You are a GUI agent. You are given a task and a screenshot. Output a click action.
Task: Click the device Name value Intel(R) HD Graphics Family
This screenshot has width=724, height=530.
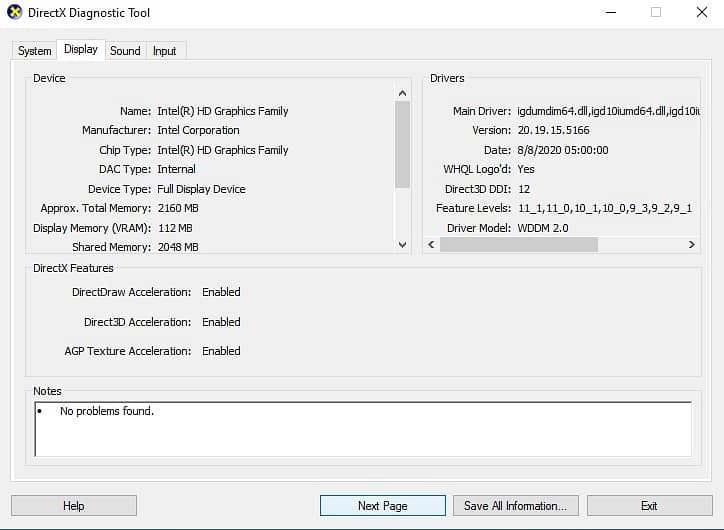[222, 111]
